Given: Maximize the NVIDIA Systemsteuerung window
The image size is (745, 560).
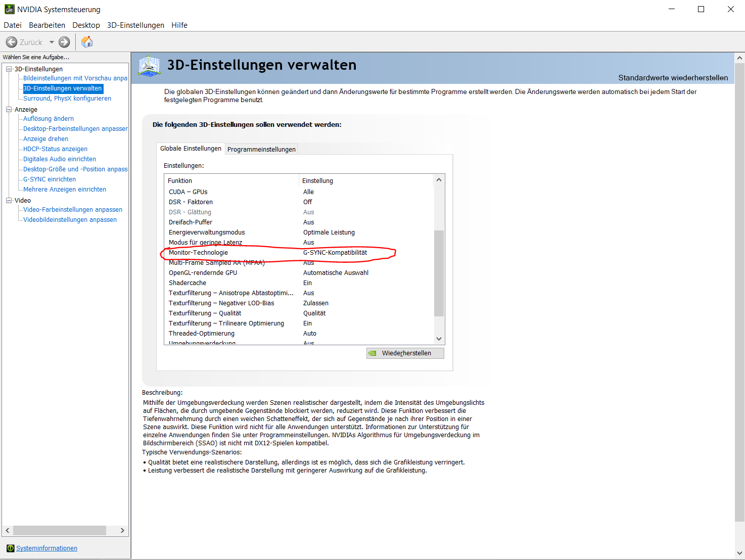Looking at the screenshot, I should coord(701,9).
